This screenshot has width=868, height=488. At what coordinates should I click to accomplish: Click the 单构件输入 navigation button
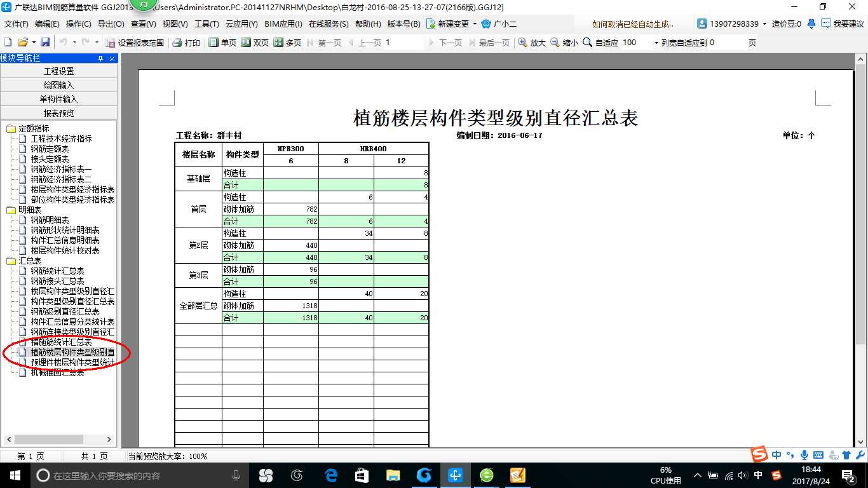[x=58, y=99]
